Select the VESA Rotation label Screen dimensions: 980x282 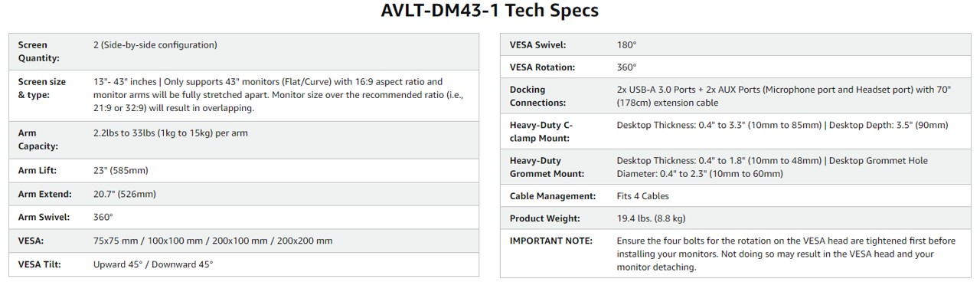click(542, 67)
